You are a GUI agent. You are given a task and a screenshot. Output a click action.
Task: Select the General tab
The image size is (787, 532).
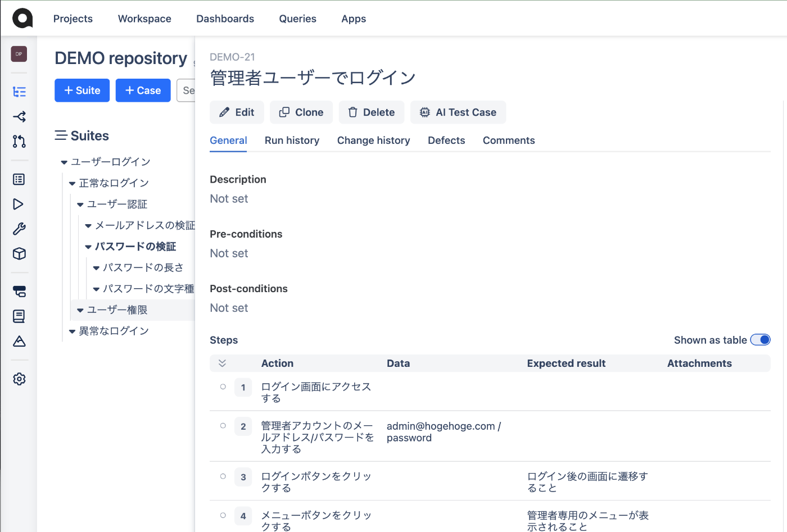click(x=228, y=140)
